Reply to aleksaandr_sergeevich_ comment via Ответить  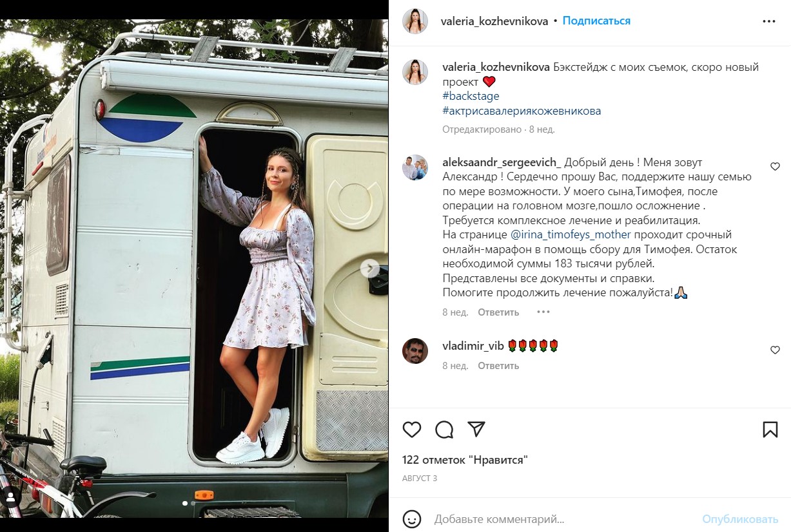coord(498,312)
